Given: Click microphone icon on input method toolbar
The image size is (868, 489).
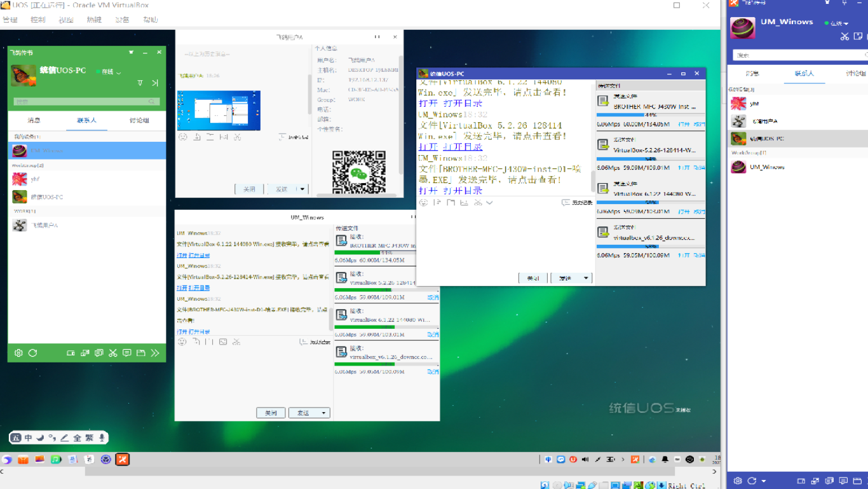Looking at the screenshot, I should [x=102, y=437].
